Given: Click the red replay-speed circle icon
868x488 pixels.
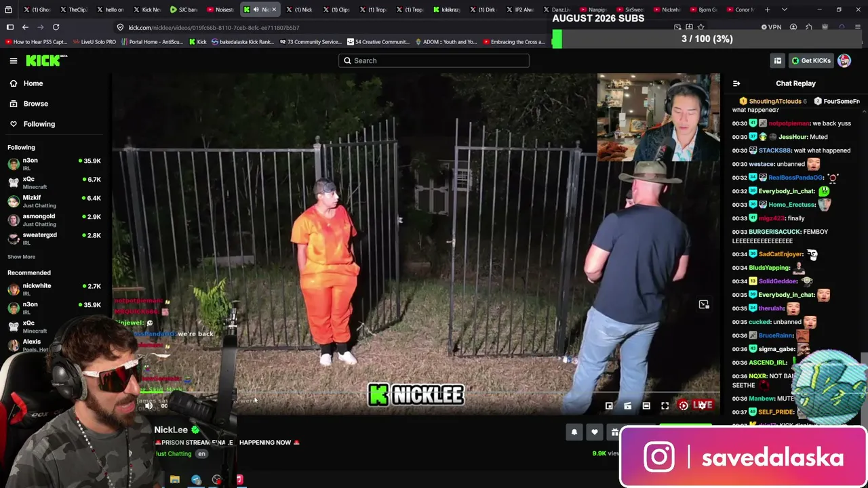Looking at the screenshot, I should [684, 405].
